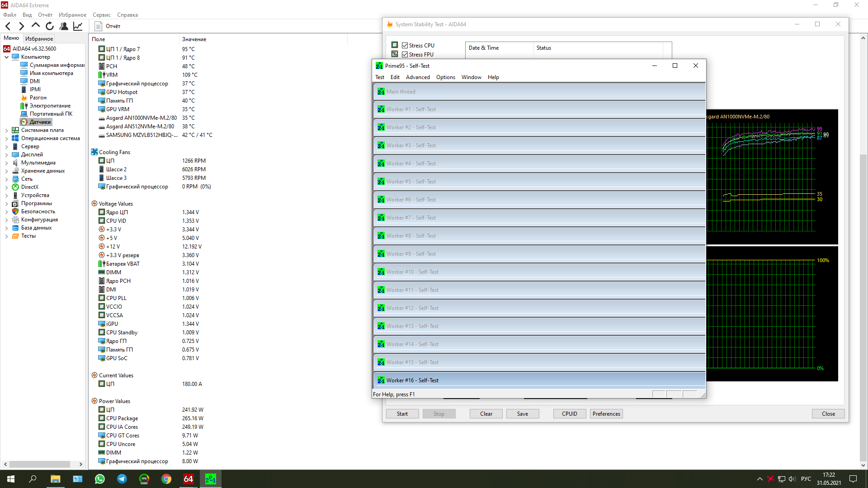Viewport: 868px width, 488px height.
Task: Click the back navigation arrow in toolbar
Action: point(8,26)
